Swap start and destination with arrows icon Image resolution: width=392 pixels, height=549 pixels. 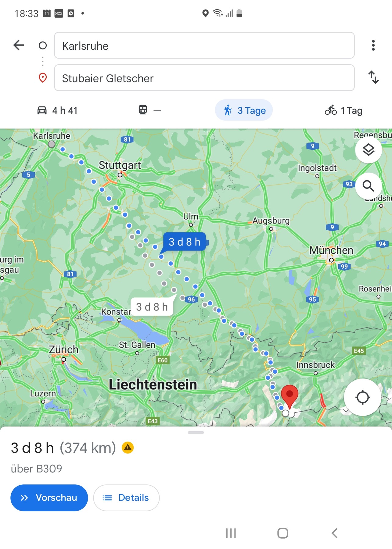(373, 77)
